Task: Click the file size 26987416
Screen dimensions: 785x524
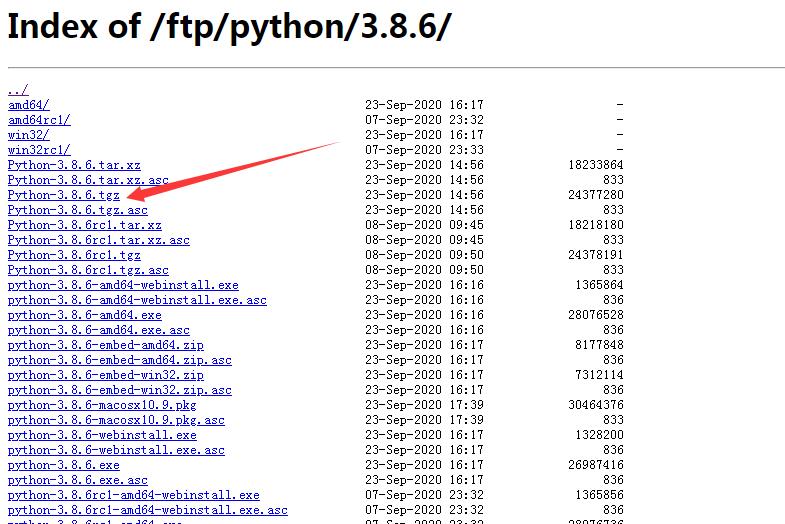Action: [x=596, y=465]
